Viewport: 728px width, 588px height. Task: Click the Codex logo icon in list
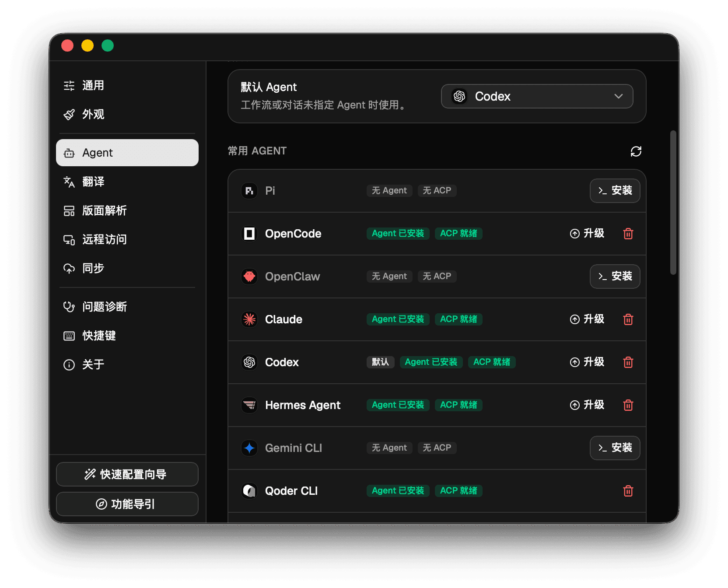[249, 362]
